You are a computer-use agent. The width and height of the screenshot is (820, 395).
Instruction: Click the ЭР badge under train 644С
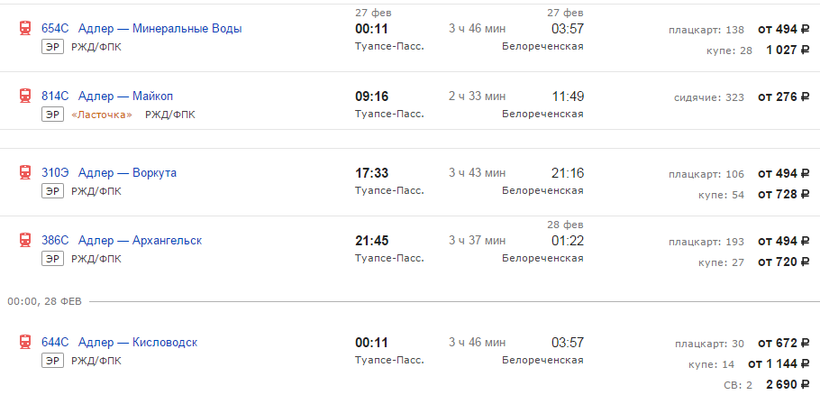pos(52,361)
